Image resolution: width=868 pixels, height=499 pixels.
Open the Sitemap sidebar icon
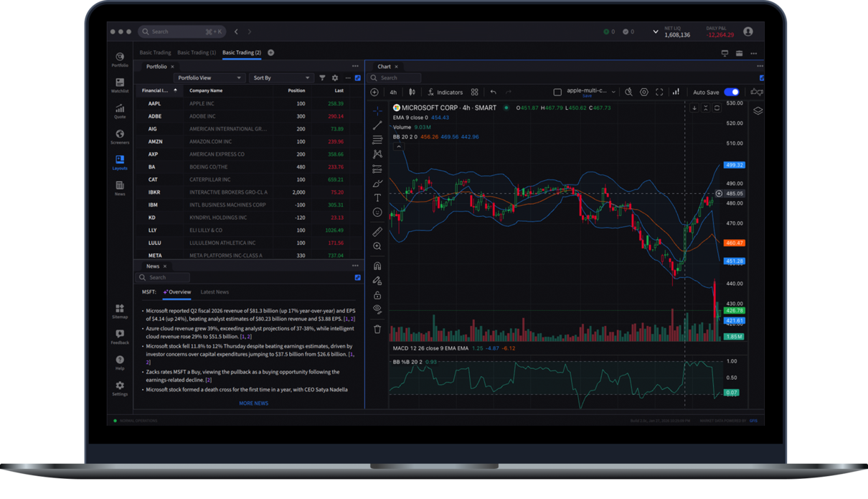120,311
